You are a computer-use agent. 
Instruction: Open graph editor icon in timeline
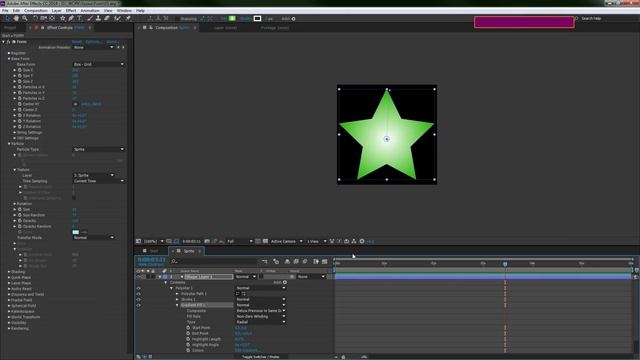(x=324, y=261)
